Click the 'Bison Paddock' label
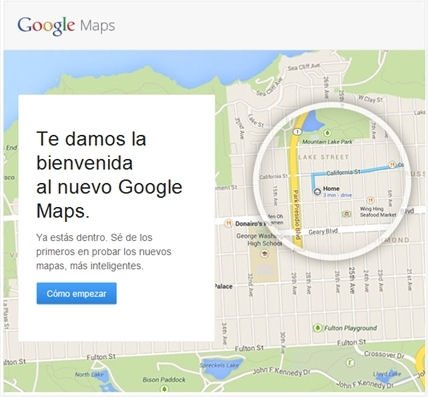Image resolution: width=428 pixels, height=397 pixels. [164, 380]
